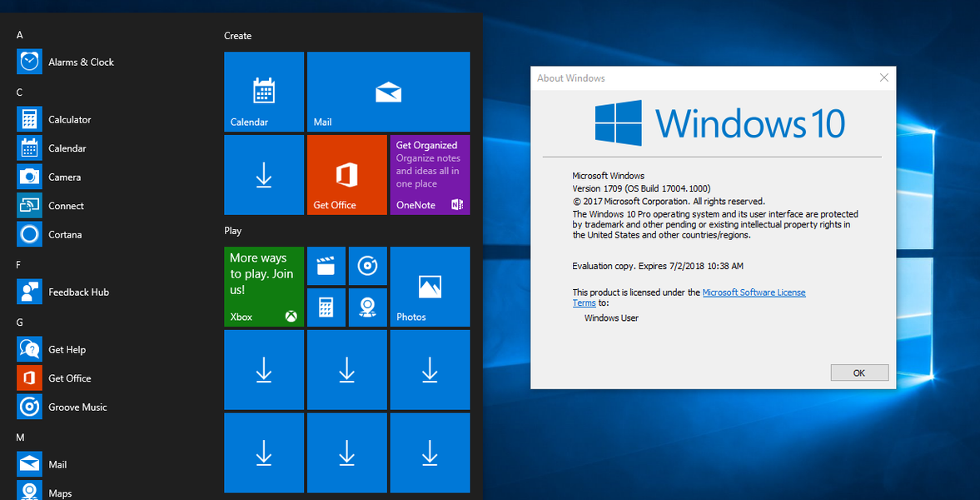Select the letter C group header

(19, 92)
